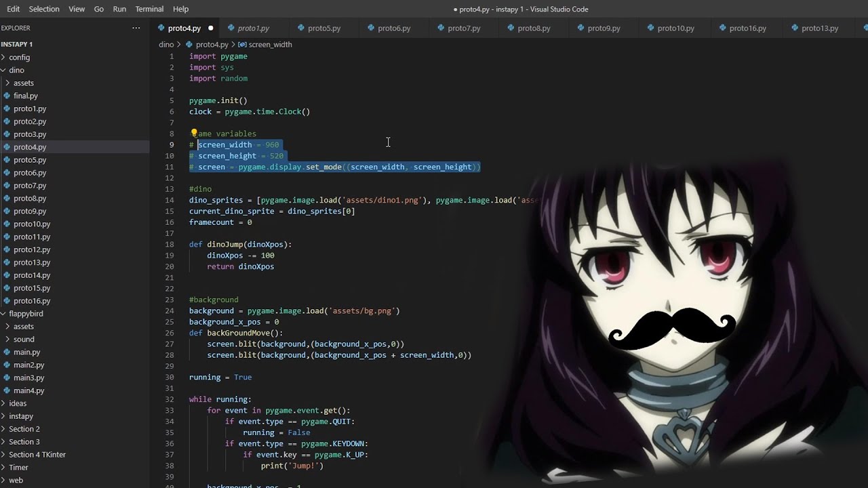The height and width of the screenshot is (488, 868).
Task: Click the Python file icon beside main.py
Action: coord(7,352)
